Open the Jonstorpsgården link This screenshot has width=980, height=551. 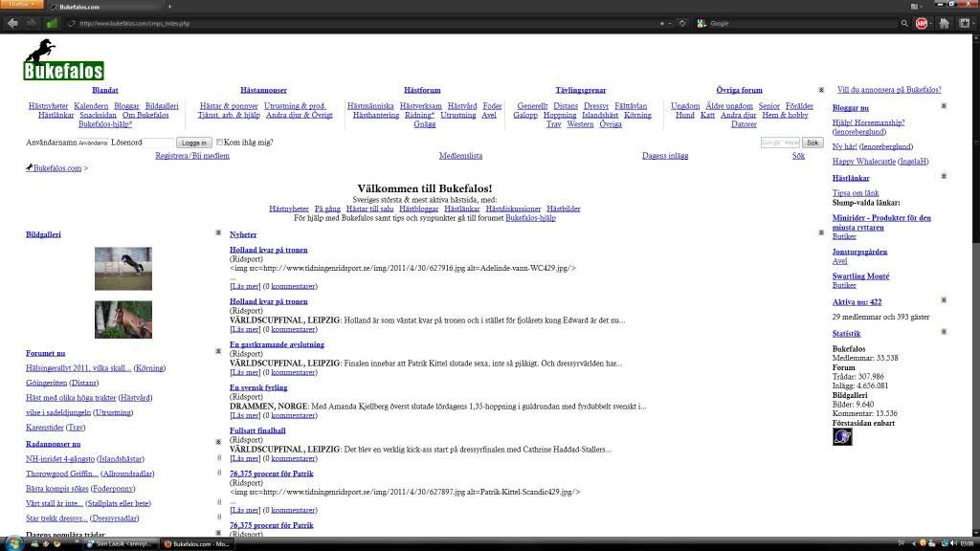tap(860, 252)
